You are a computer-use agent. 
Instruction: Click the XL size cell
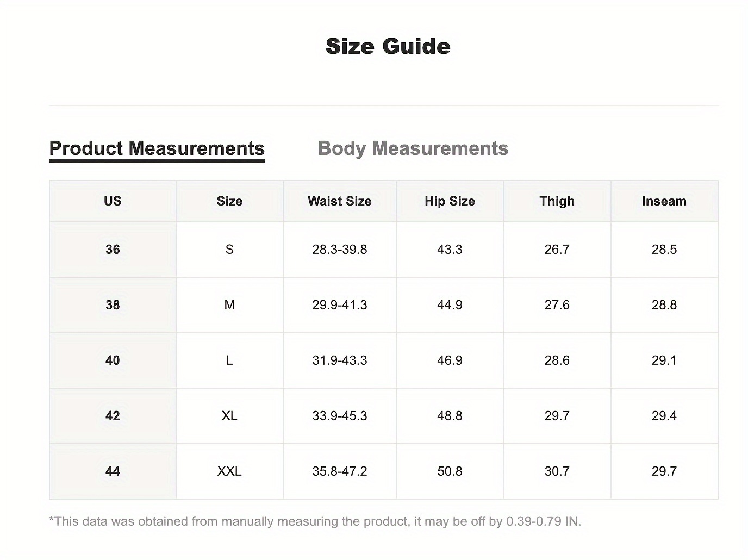click(229, 416)
